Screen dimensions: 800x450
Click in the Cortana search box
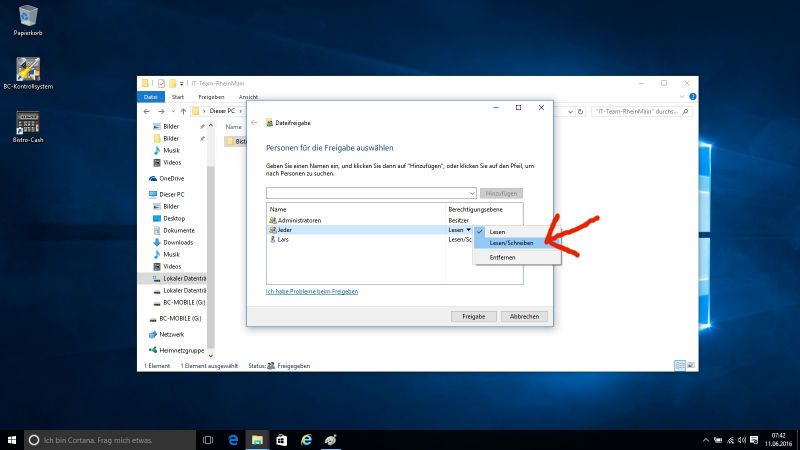click(110, 440)
